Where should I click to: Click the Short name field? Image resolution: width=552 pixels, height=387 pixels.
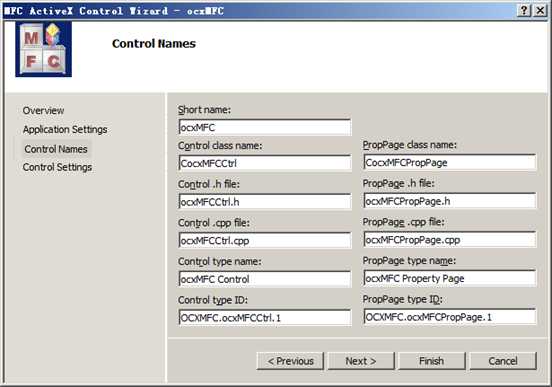tap(265, 127)
